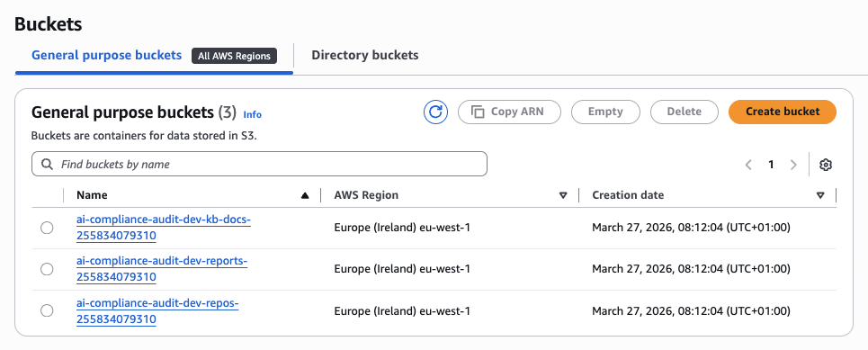Click the Creation date column header
Screen dimensions: 868x350
tap(628, 195)
